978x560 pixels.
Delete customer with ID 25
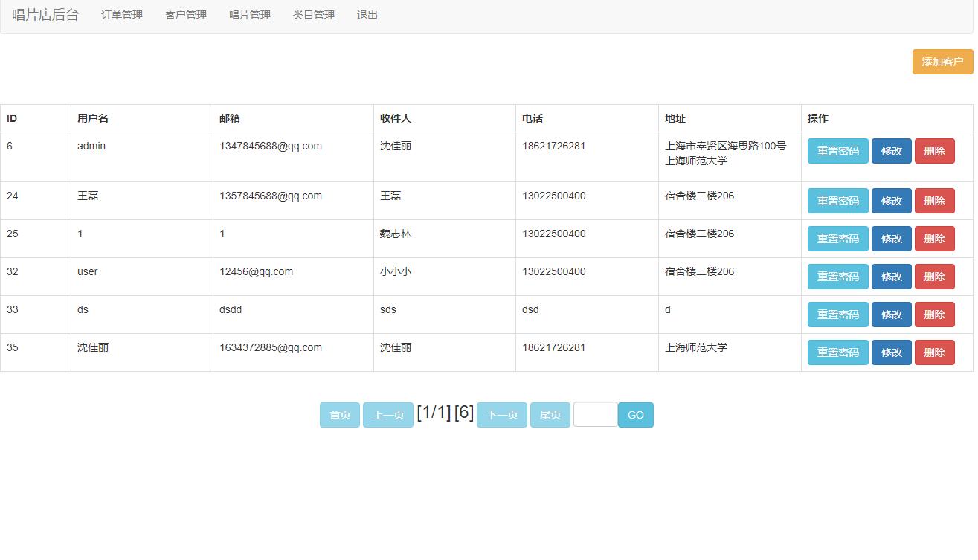coord(934,238)
